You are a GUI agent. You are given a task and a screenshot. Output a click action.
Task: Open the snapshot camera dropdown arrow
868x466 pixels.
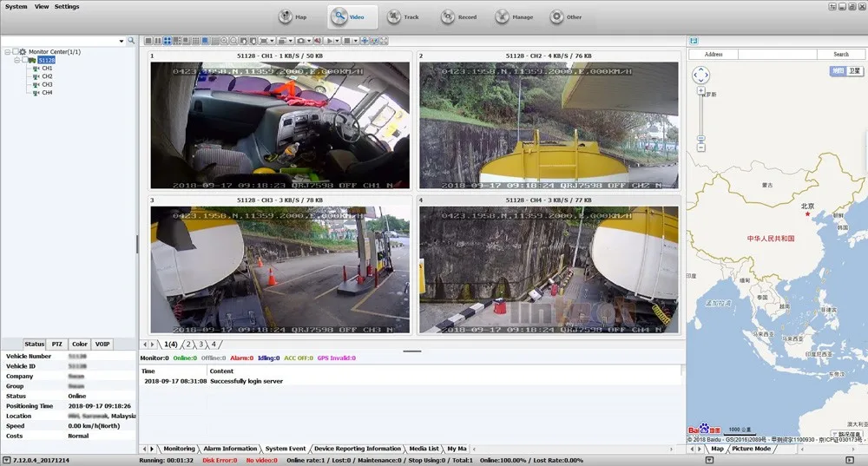point(310,41)
